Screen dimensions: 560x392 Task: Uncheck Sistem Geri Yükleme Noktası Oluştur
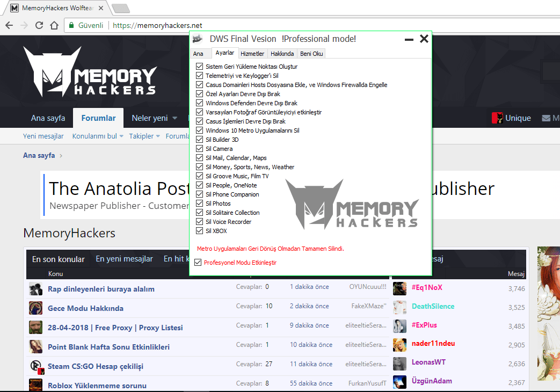(x=199, y=66)
